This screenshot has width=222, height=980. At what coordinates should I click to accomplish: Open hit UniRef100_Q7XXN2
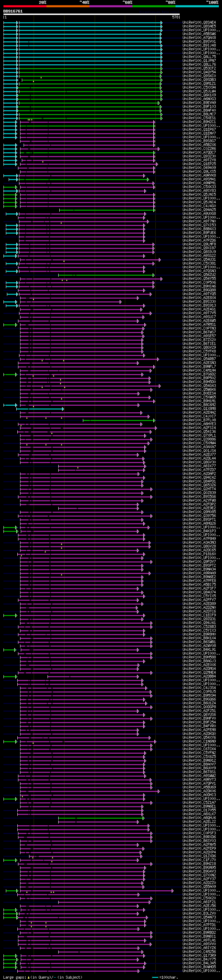pyautogui.click(x=199, y=875)
